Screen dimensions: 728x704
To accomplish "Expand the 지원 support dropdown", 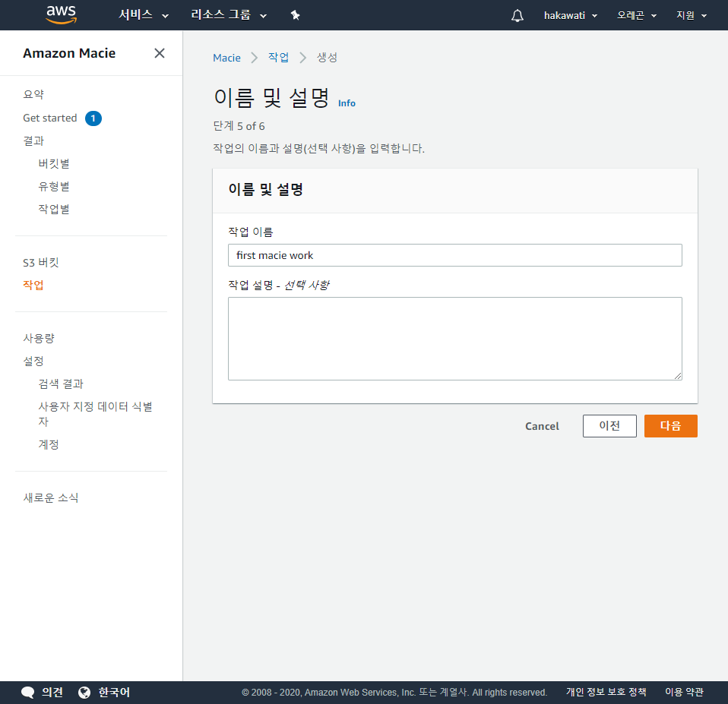I will (692, 16).
